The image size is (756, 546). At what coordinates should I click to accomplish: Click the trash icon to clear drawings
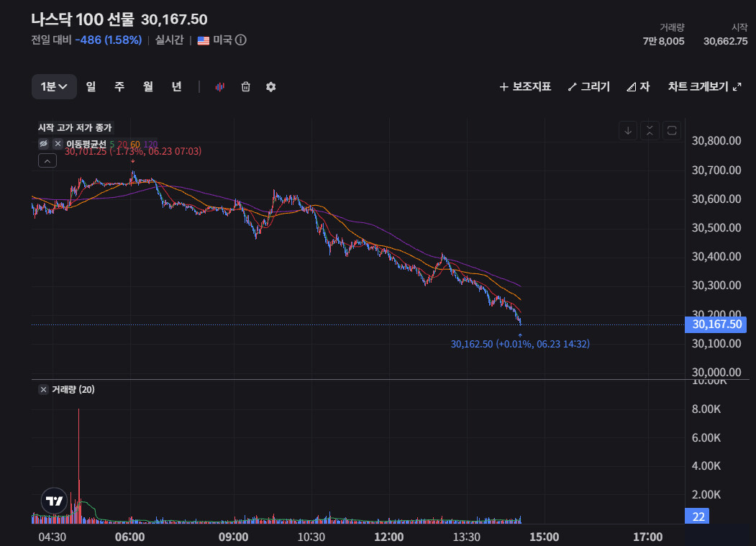(246, 87)
